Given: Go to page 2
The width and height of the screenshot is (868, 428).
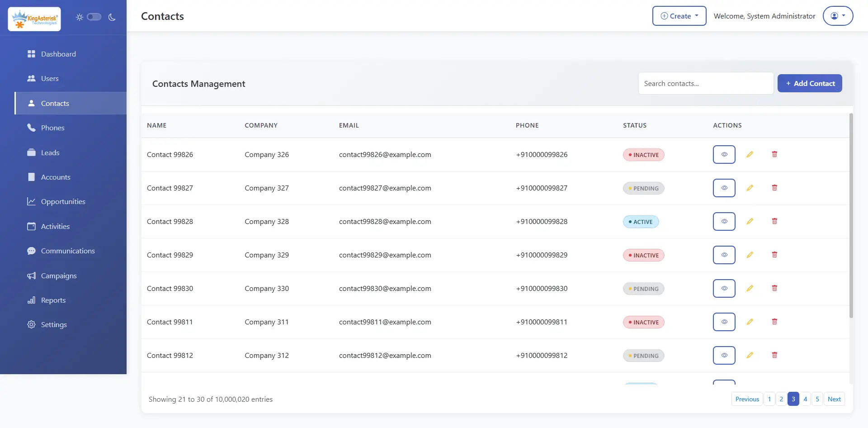Looking at the screenshot, I should (x=781, y=399).
